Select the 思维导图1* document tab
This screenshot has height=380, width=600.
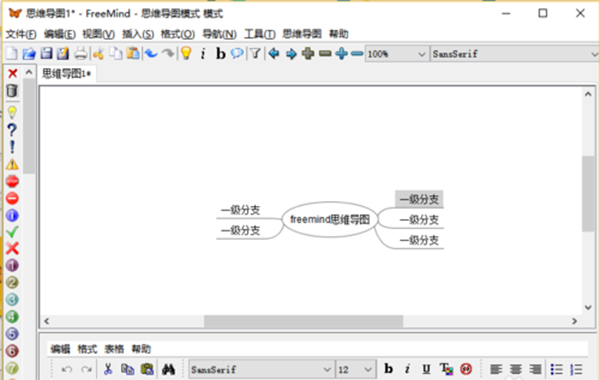67,73
